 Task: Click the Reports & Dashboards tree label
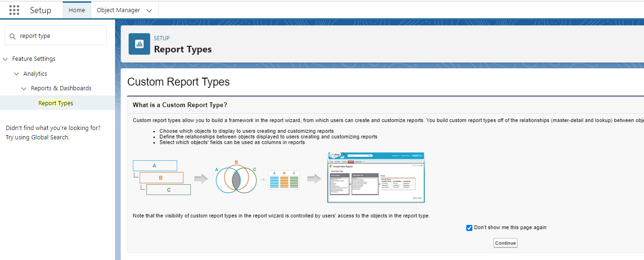pyautogui.click(x=61, y=88)
